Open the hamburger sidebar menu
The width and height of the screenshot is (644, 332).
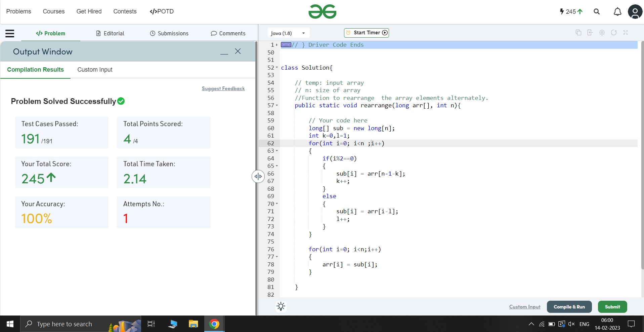10,33
